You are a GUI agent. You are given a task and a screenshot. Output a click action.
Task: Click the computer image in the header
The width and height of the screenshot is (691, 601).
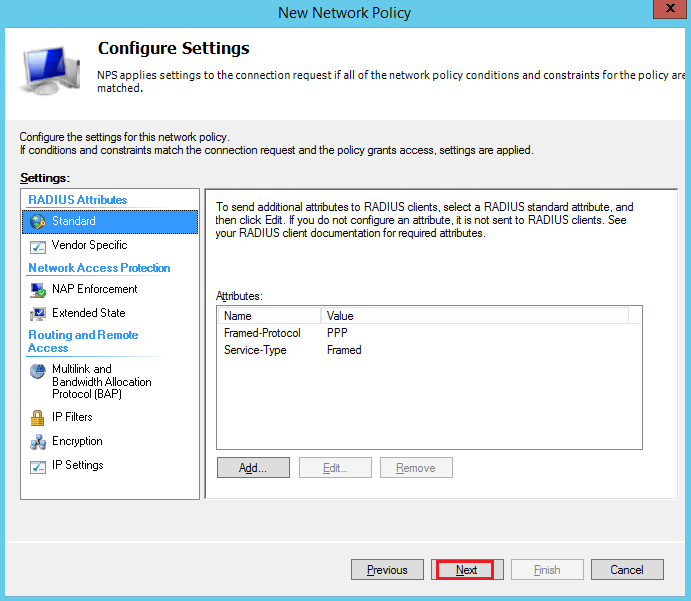[51, 71]
